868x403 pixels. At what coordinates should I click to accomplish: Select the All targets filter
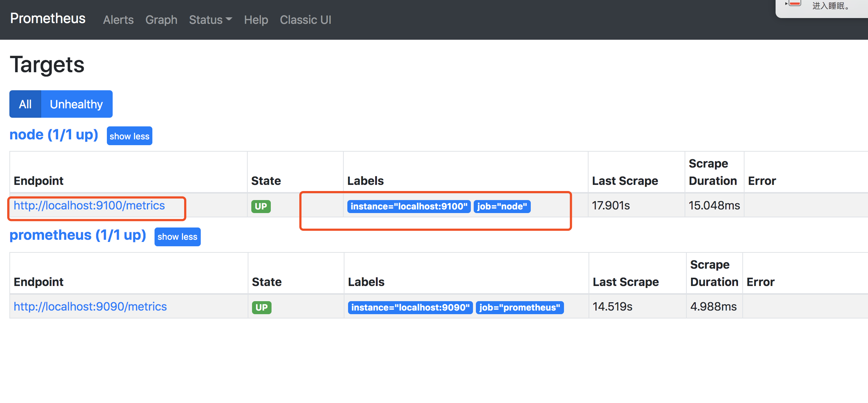[25, 104]
